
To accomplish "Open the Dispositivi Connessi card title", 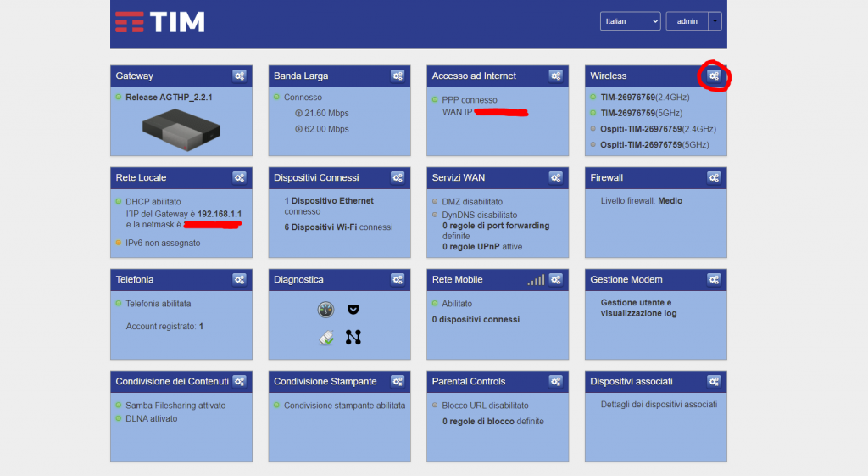I will [316, 178].
